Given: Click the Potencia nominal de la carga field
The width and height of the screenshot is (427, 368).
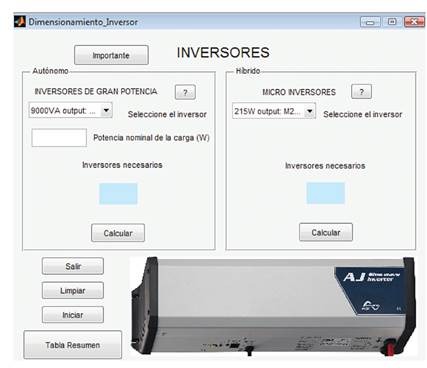Looking at the screenshot, I should coord(59,138).
